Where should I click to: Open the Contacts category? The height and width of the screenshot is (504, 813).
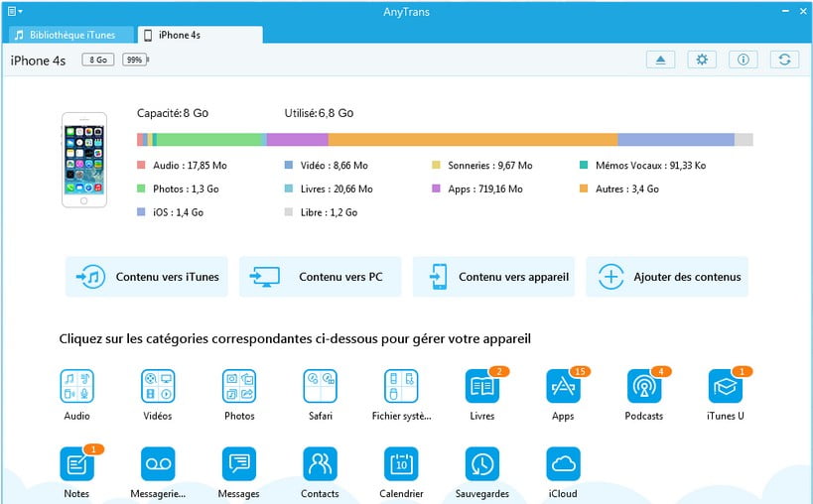click(x=320, y=464)
